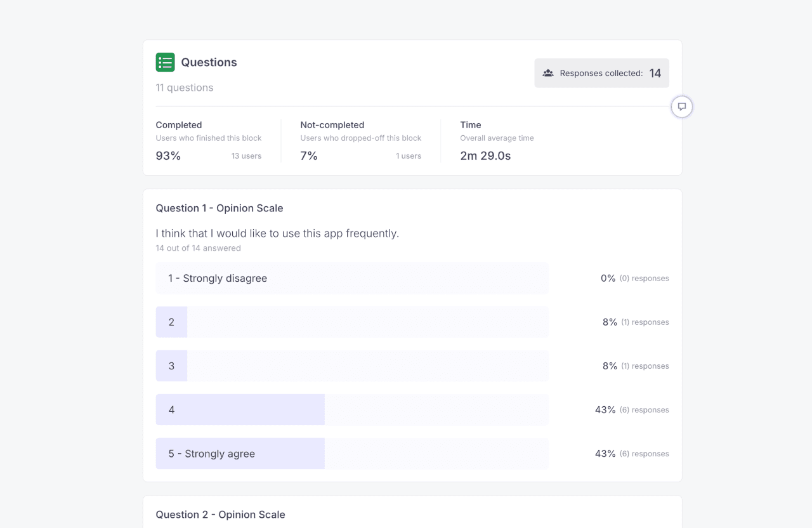Click the Completed 93% stat

168,156
